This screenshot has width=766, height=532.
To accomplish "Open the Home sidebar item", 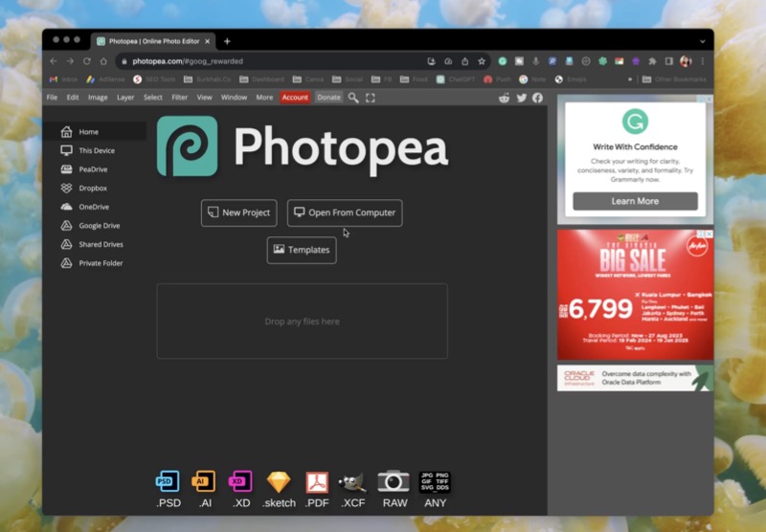I will click(x=94, y=132).
